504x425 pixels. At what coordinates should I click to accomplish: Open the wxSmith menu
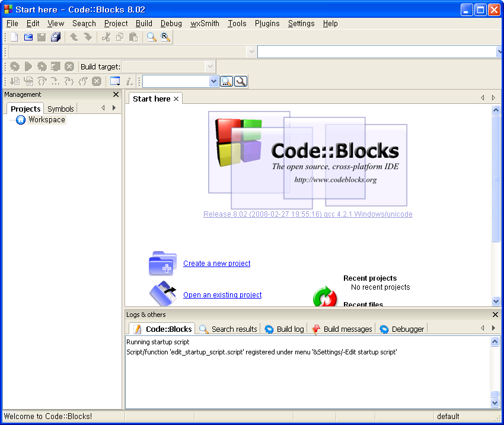click(x=205, y=24)
